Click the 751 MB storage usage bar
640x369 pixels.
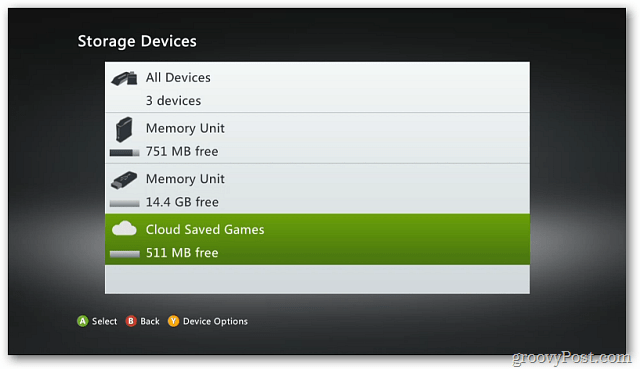[x=124, y=153]
